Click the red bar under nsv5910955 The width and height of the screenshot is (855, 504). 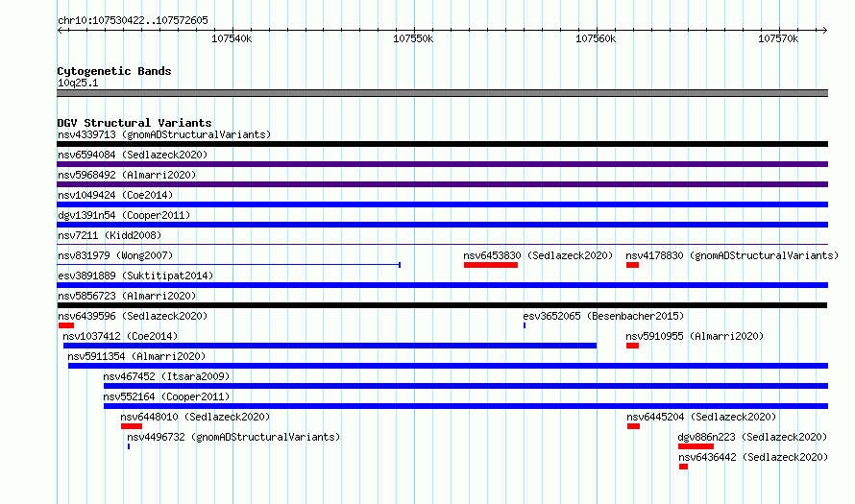[632, 346]
